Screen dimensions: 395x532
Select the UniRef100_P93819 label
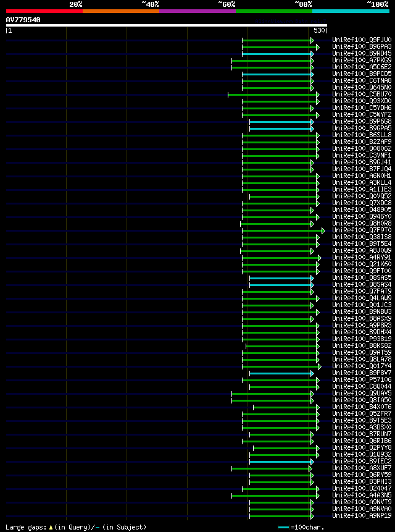coord(362,339)
